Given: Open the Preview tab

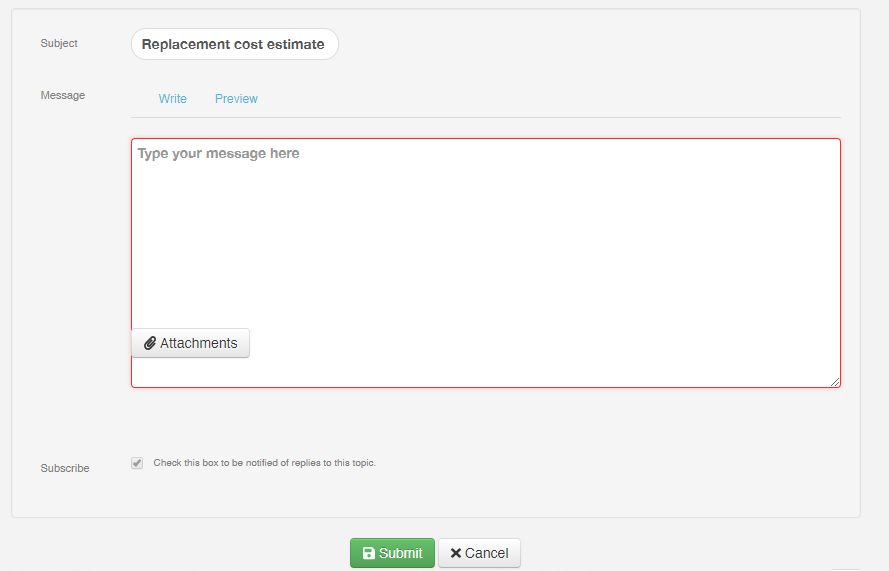Looking at the screenshot, I should (236, 99).
